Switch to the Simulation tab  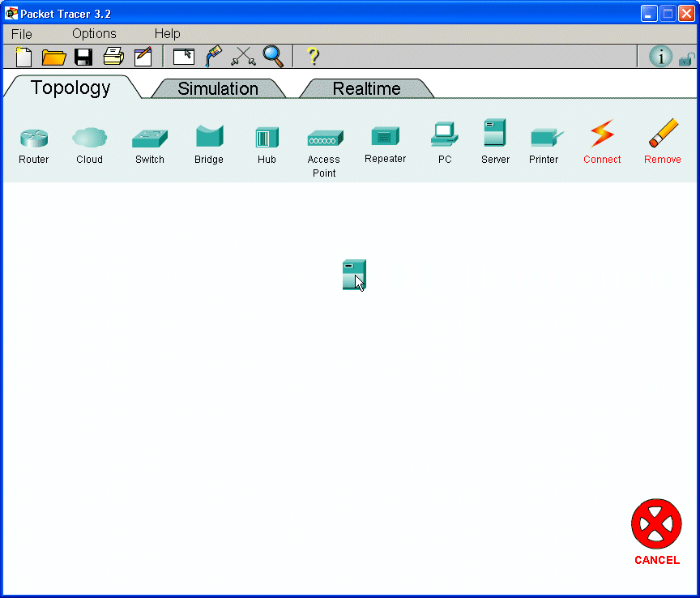(x=218, y=88)
